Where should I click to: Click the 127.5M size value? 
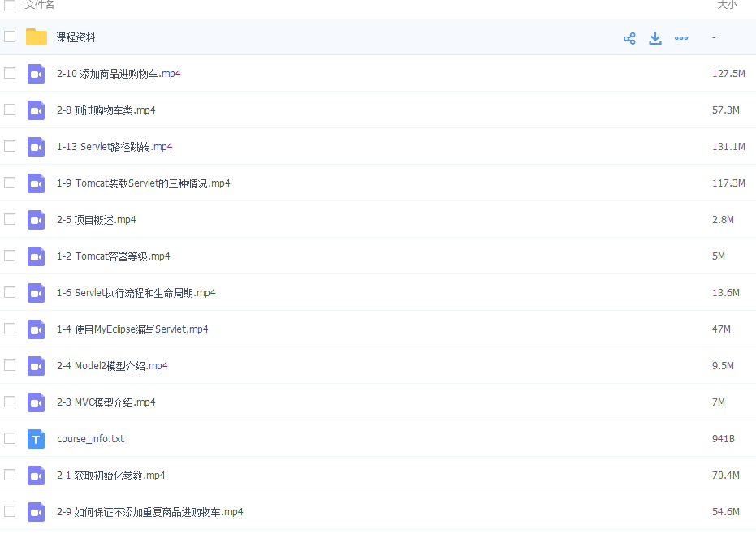(x=728, y=74)
